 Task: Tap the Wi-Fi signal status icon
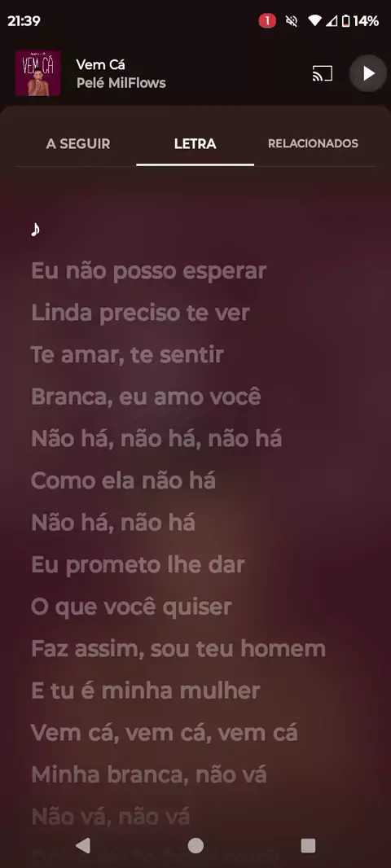pyautogui.click(x=314, y=21)
